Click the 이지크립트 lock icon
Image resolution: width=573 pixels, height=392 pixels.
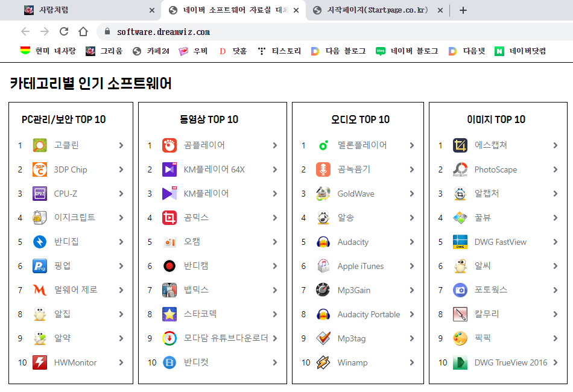tap(39, 218)
